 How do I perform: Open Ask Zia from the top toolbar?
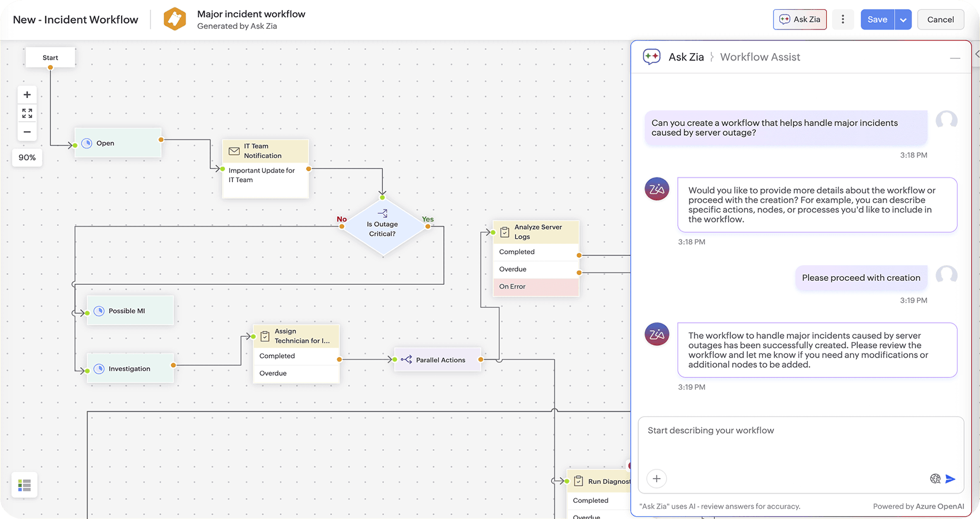tap(800, 19)
